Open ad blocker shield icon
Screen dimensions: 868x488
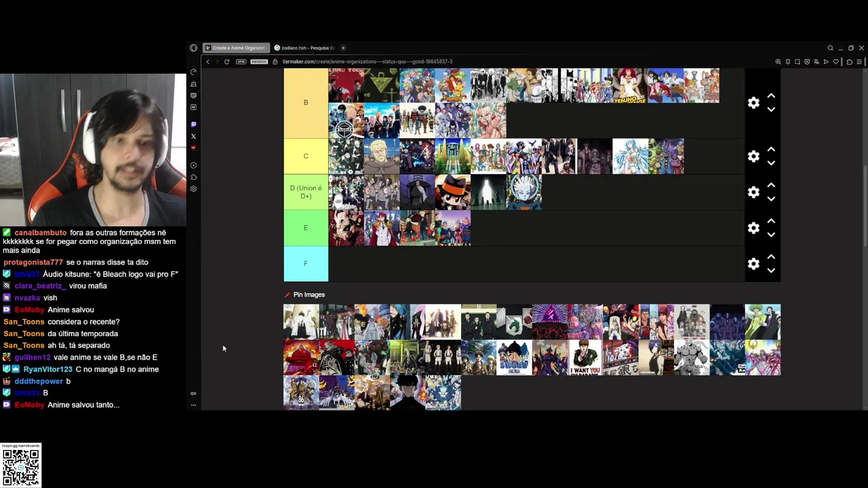807,62
